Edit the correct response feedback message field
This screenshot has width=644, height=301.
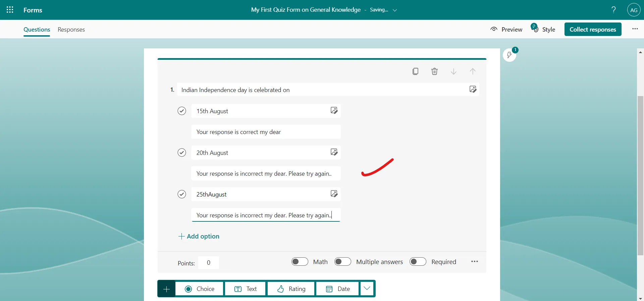[266, 132]
